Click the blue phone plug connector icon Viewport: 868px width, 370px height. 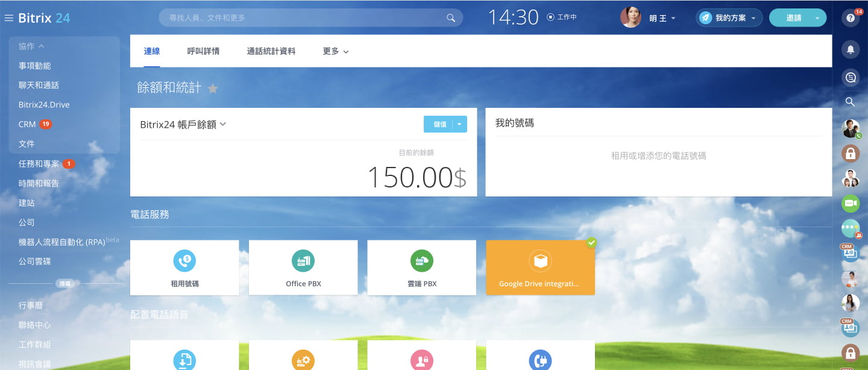tap(540, 360)
